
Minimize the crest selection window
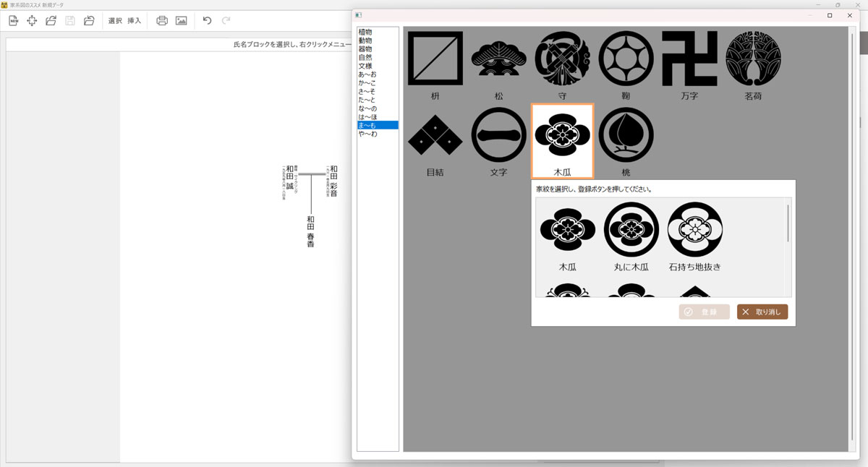pos(810,15)
